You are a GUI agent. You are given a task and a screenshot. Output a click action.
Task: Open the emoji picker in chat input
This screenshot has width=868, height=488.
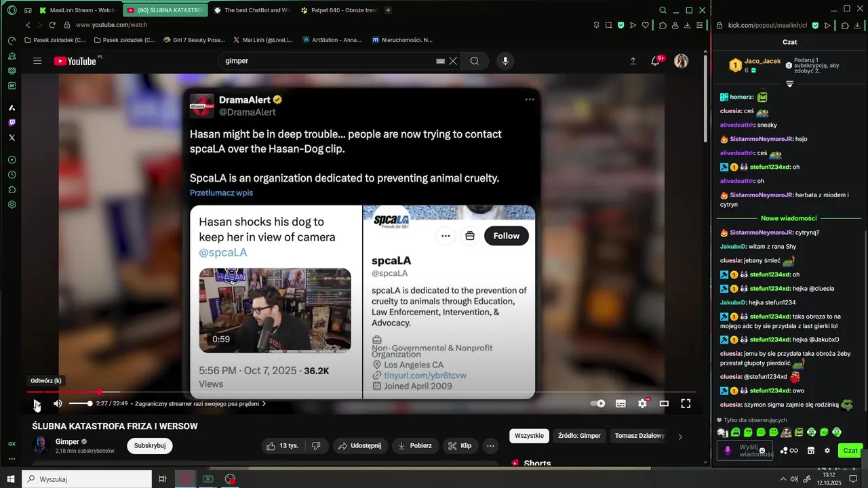pyautogui.click(x=762, y=451)
